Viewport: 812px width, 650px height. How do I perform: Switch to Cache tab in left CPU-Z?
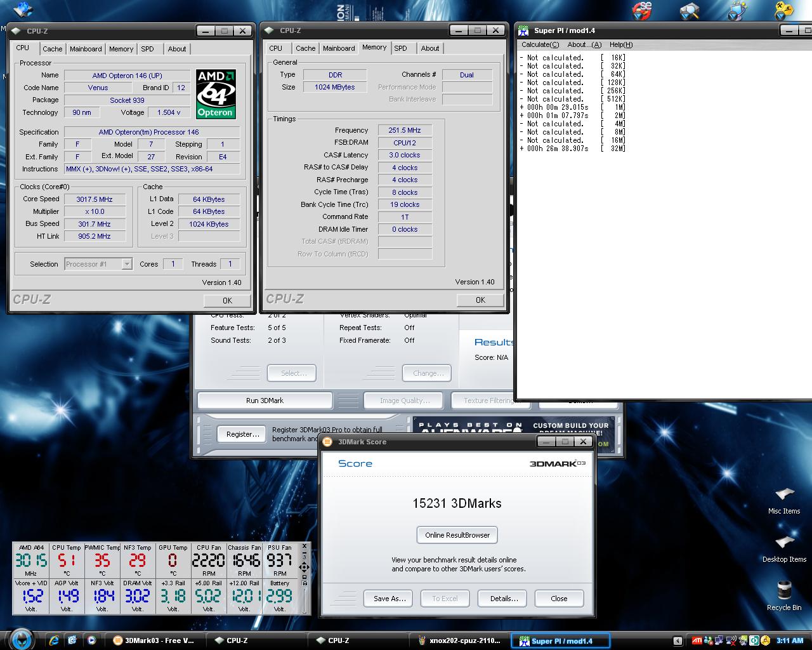(x=53, y=49)
